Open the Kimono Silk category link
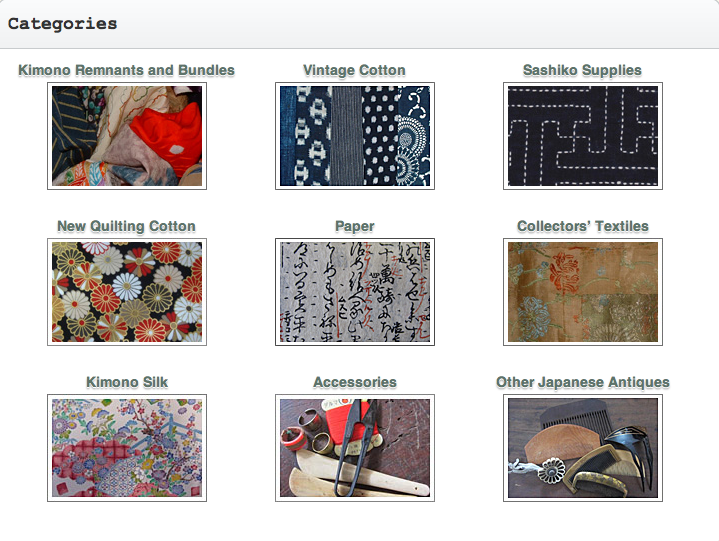This screenshot has width=719, height=541. [127, 382]
